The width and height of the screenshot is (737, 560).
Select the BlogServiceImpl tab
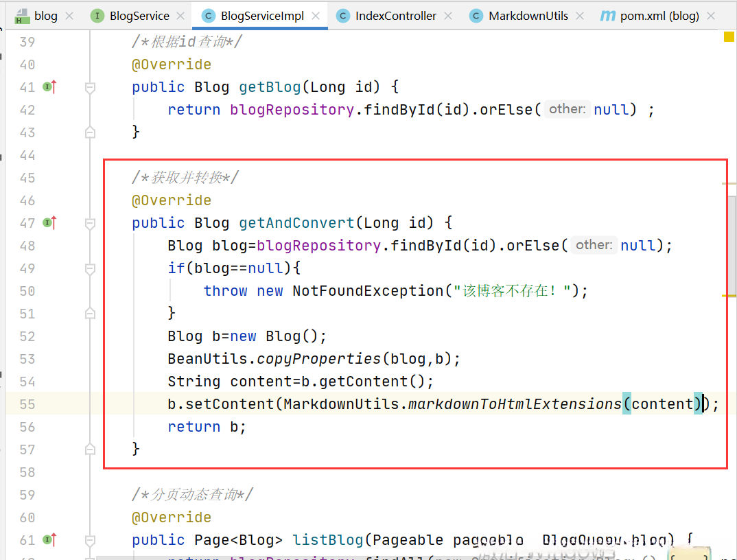coord(259,16)
